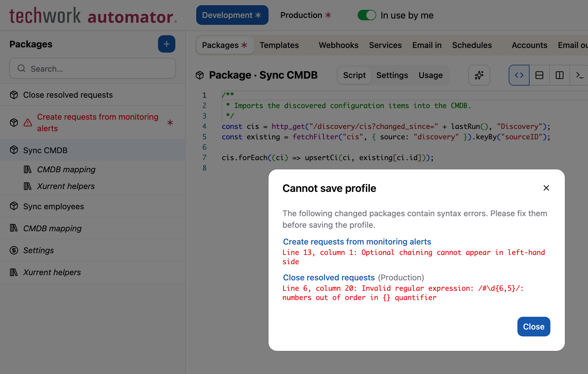Image resolution: width=588 pixels, height=374 pixels.
Task: Select top-level CMDB mapping library
Action: click(93, 228)
